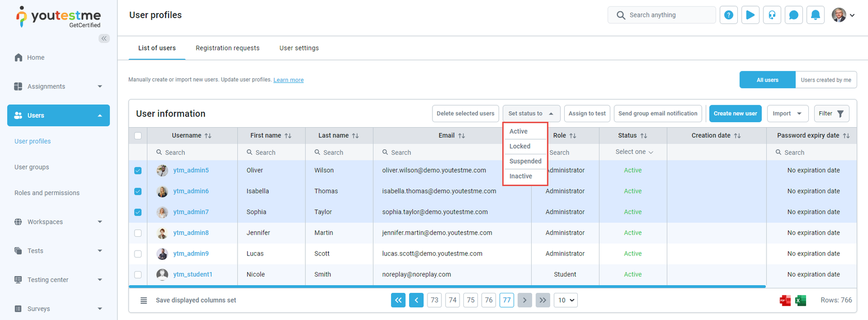Click the headset support icon

pyautogui.click(x=772, y=15)
